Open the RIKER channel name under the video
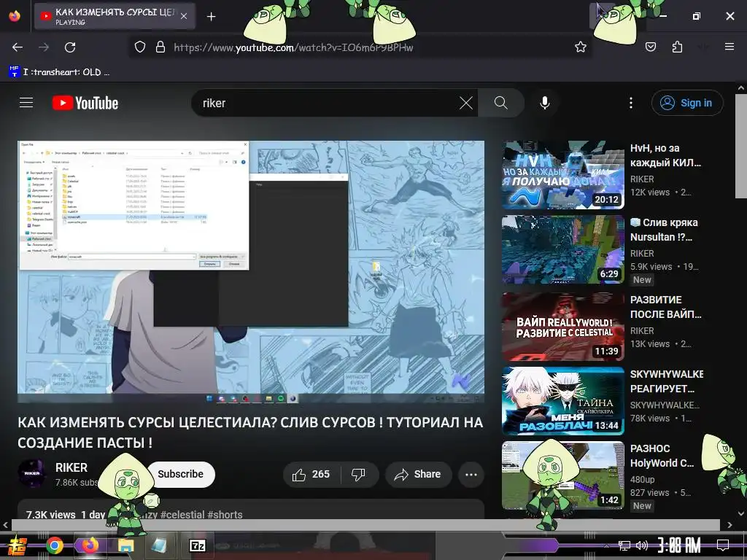 pos(71,467)
